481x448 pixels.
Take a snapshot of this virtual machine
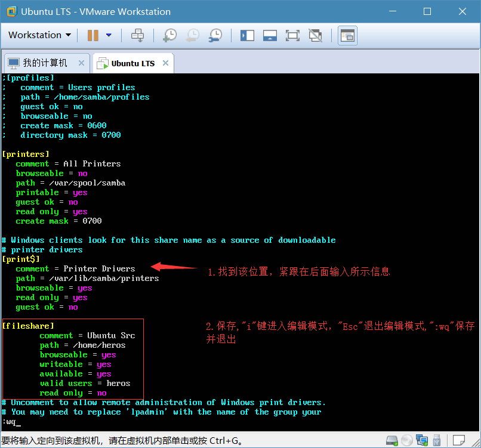(169, 35)
